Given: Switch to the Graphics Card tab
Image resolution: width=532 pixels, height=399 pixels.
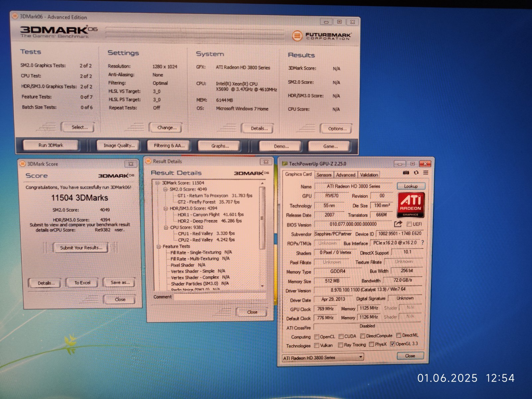Looking at the screenshot, I should point(298,174).
